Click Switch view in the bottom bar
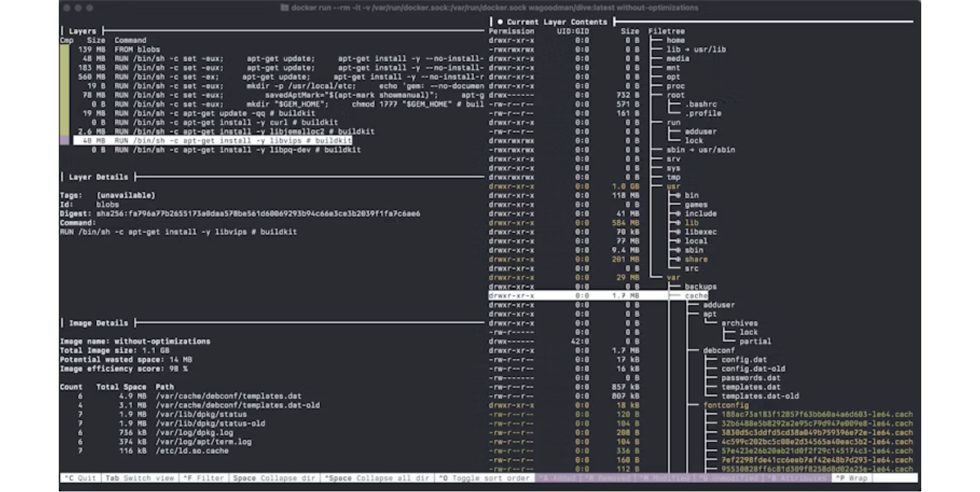The image size is (980, 492). coord(140,478)
